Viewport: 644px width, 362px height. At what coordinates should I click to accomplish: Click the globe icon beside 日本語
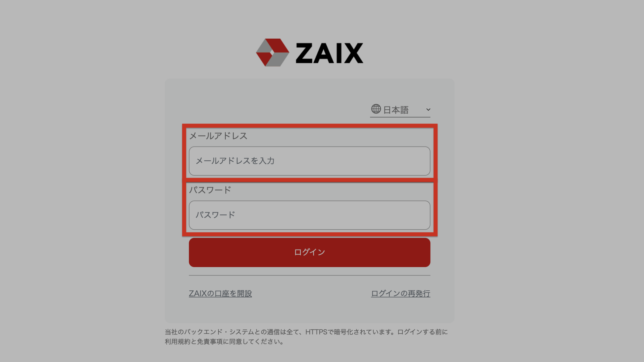point(376,109)
